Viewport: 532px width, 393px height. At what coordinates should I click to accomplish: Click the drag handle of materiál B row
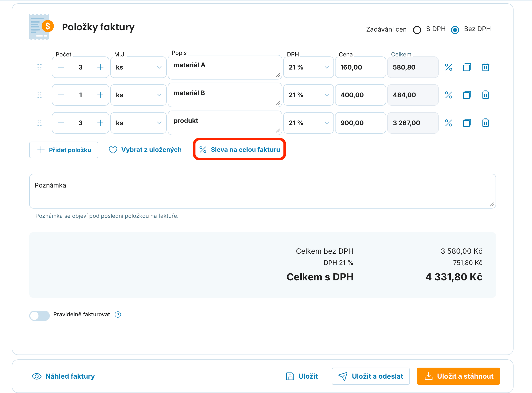pos(40,95)
